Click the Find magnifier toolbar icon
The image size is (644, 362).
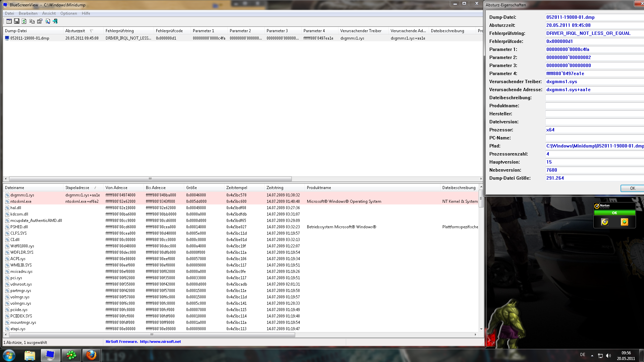(48, 21)
